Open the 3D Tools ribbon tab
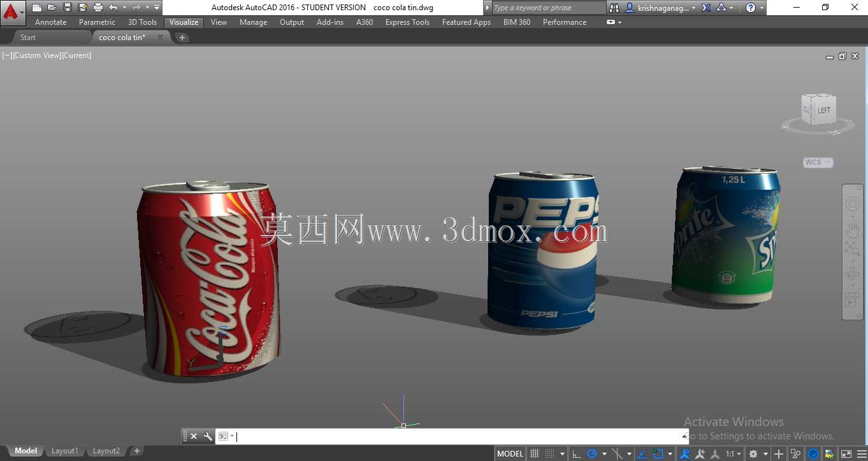Viewport: 868px width, 461px height. (142, 22)
